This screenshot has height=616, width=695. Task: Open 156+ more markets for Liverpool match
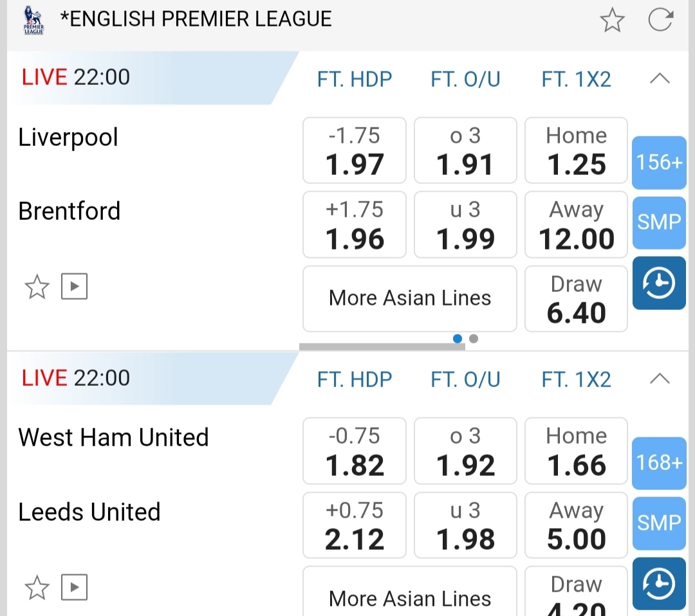tap(659, 162)
